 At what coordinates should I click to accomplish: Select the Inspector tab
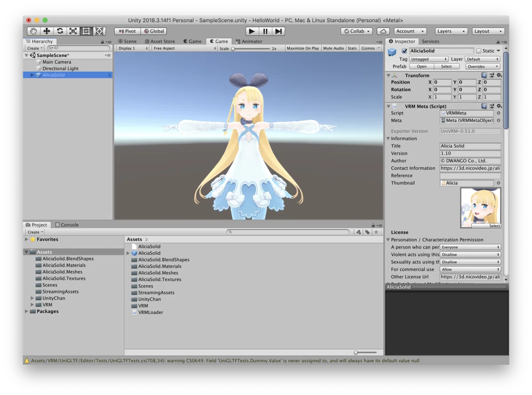(402, 41)
